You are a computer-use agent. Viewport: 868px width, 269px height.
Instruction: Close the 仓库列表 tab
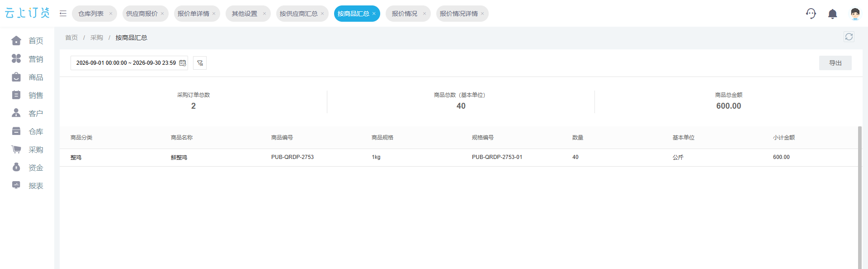coord(111,14)
